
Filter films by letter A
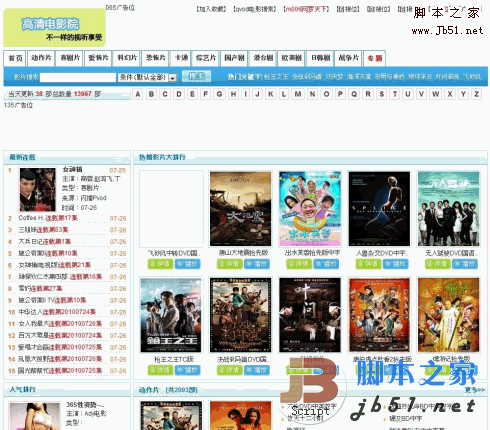pyautogui.click(x=138, y=94)
